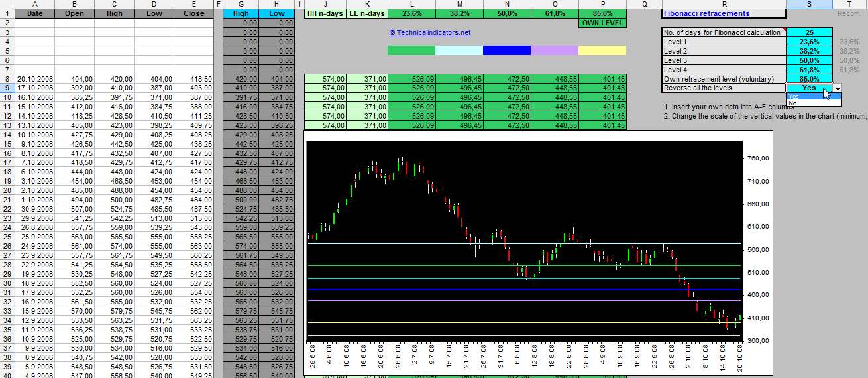The image size is (868, 378).
Task: Click the 'OWN LEVEL' cell
Action: click(x=602, y=23)
